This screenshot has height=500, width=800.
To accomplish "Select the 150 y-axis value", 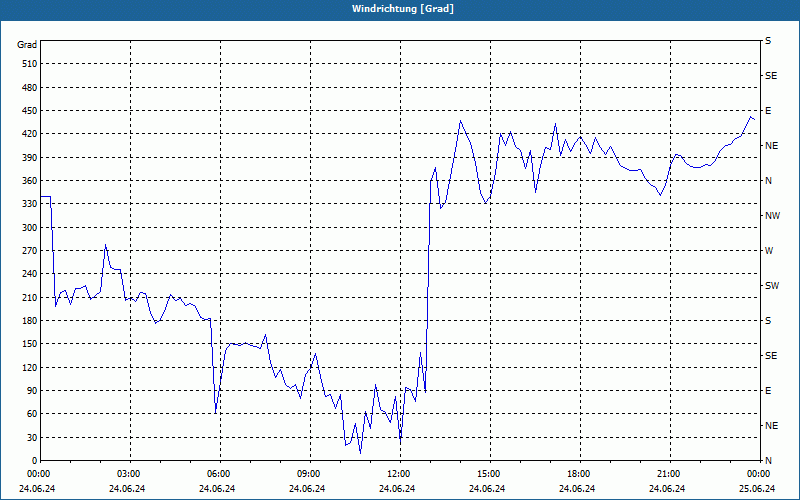I will (x=30, y=344).
